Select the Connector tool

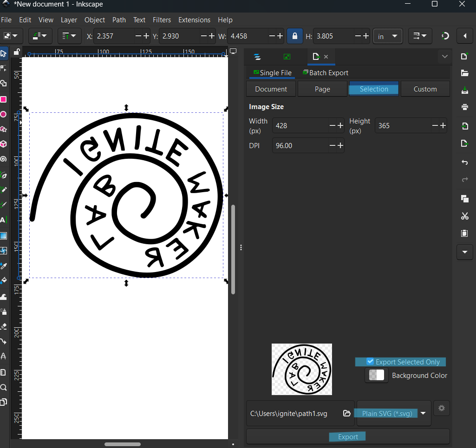coord(4,341)
